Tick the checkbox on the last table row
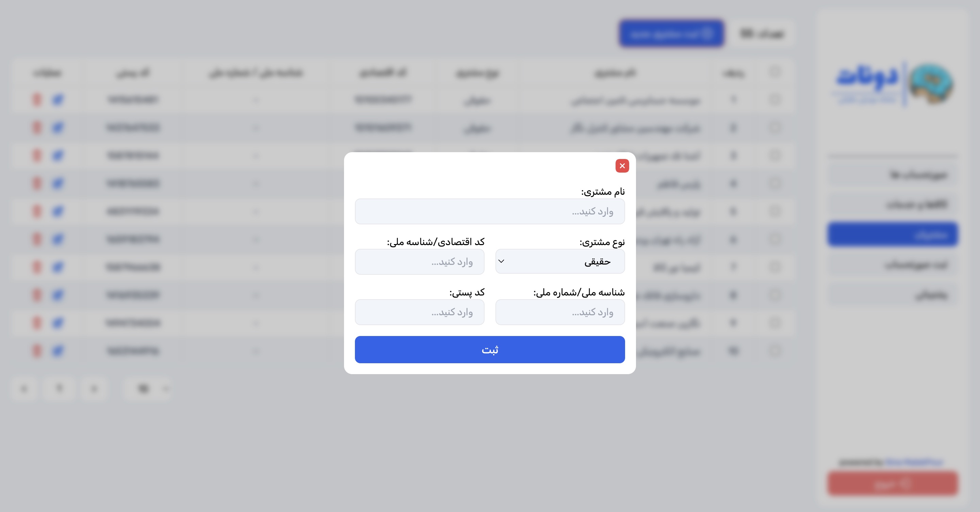980x512 pixels. click(774, 351)
